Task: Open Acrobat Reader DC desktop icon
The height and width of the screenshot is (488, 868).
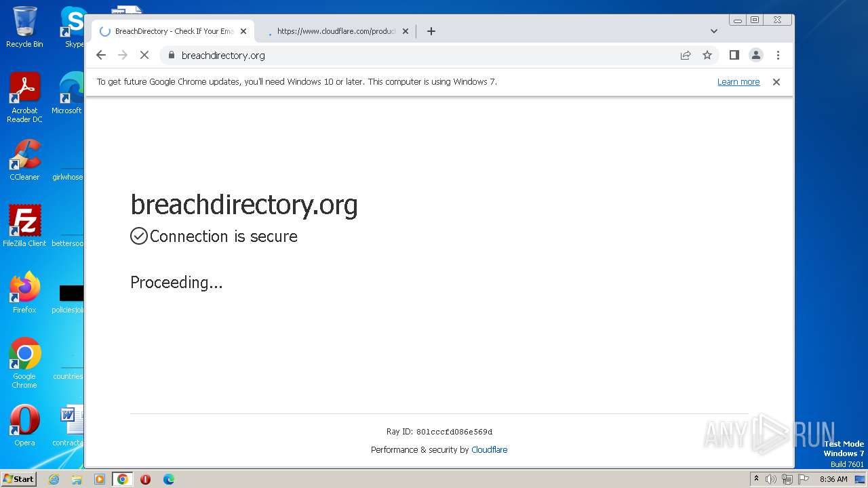Action: 24,98
